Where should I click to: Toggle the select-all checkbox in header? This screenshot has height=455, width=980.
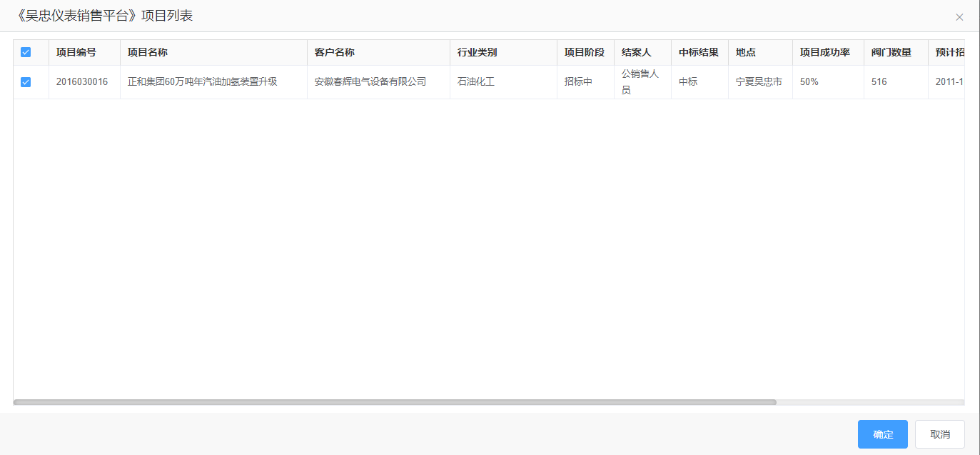[26, 52]
